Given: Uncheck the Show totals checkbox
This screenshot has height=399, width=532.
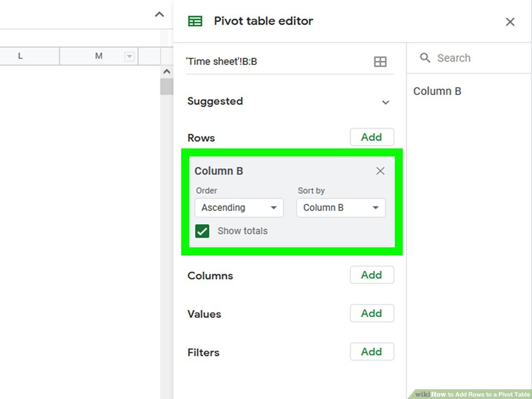Looking at the screenshot, I should [x=202, y=231].
